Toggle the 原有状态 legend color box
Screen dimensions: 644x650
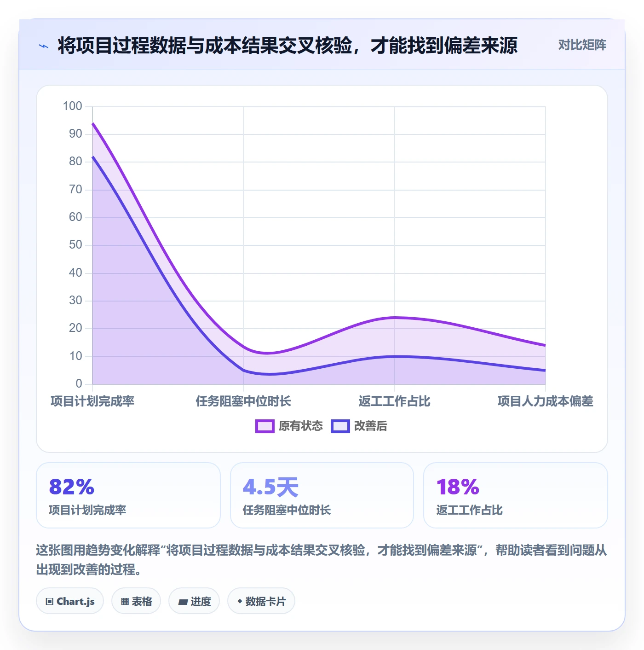click(x=264, y=426)
